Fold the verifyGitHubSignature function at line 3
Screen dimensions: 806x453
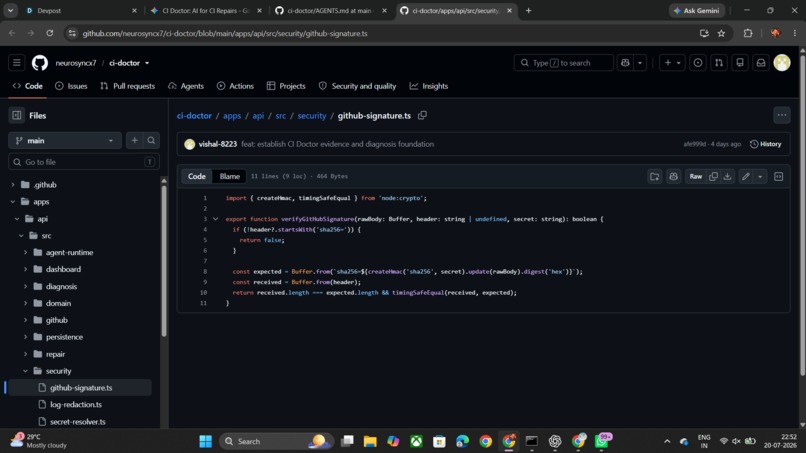click(x=215, y=219)
